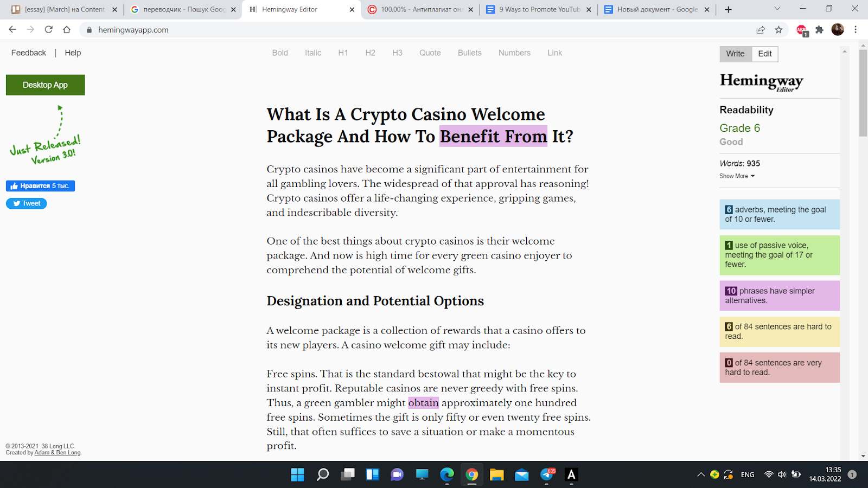The height and width of the screenshot is (488, 868).
Task: Open the browser home page
Action: click(67, 30)
